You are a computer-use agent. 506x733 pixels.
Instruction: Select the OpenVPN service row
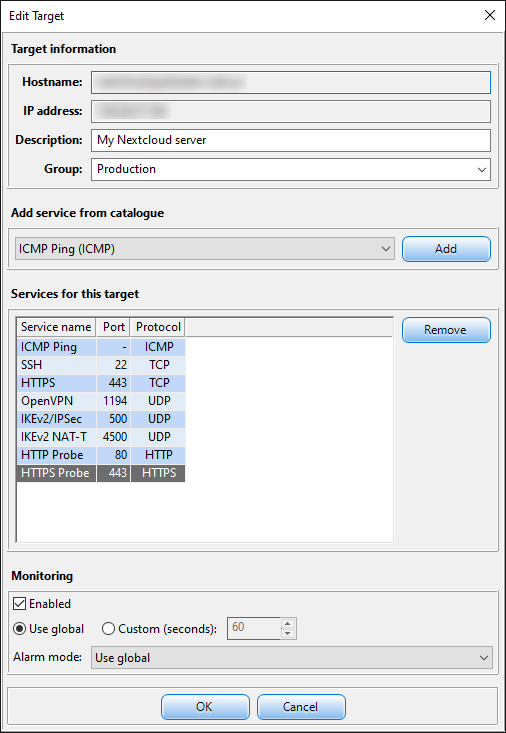coord(101,401)
